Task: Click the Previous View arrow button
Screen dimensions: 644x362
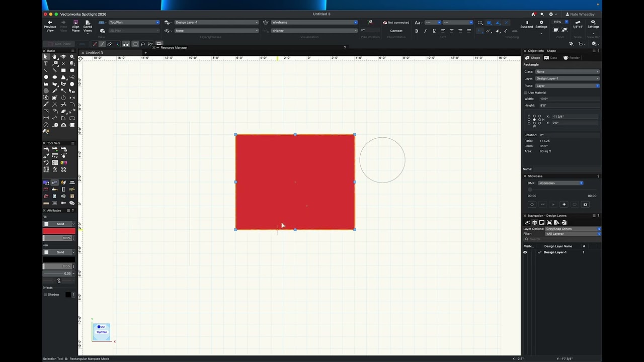Action: point(50,26)
